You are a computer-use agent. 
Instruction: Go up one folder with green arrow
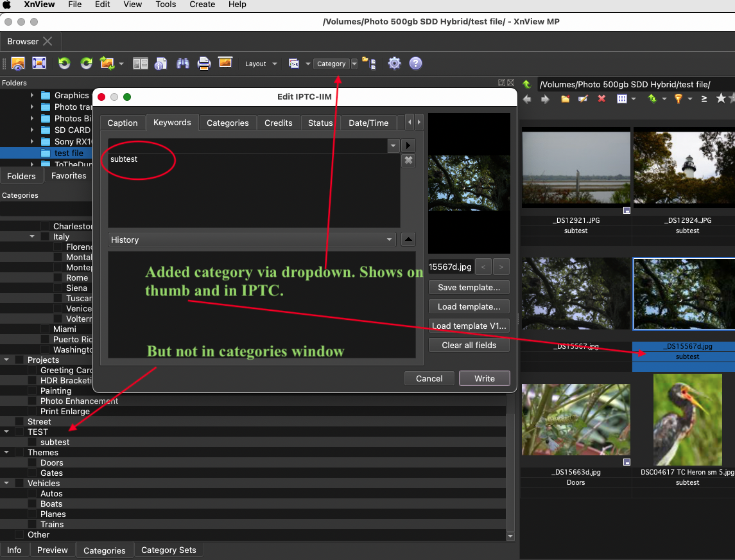click(526, 84)
